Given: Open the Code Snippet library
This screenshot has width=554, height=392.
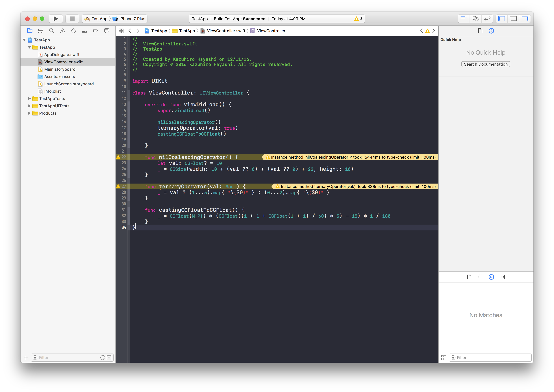Looking at the screenshot, I should pyautogui.click(x=480, y=277).
